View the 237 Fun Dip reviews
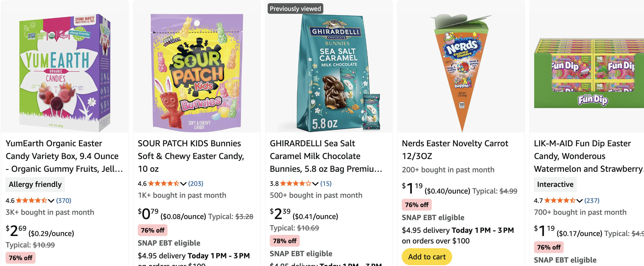This screenshot has height=266, width=644. point(592,200)
